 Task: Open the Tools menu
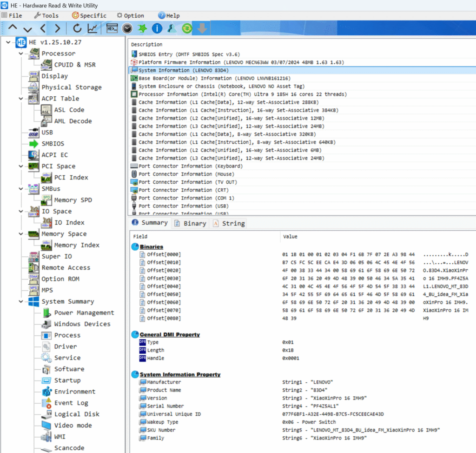point(46,15)
